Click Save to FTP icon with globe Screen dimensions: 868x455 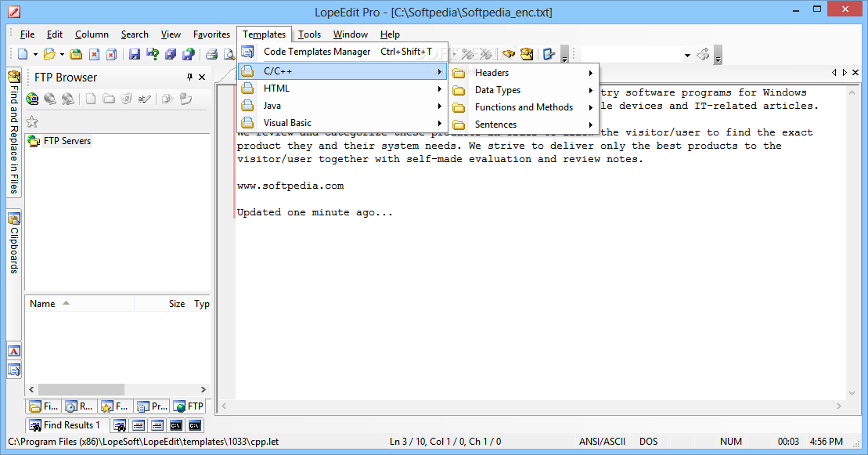[x=189, y=54]
